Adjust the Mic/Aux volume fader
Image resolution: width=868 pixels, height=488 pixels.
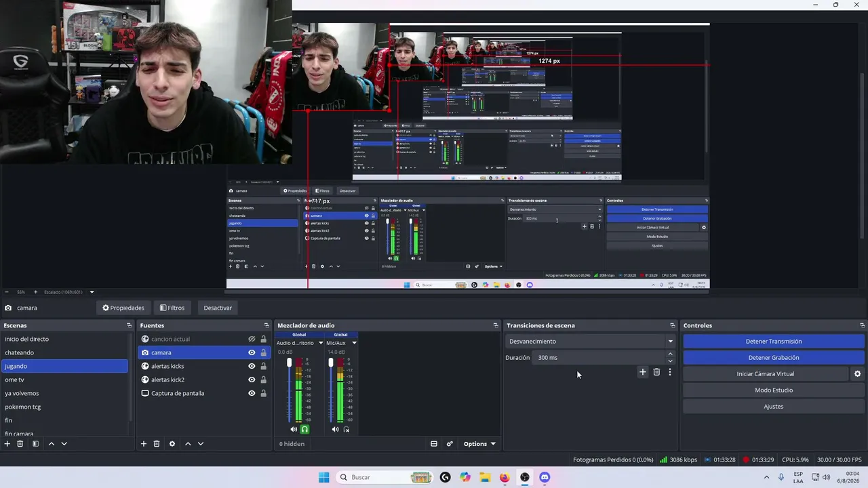coord(331,363)
